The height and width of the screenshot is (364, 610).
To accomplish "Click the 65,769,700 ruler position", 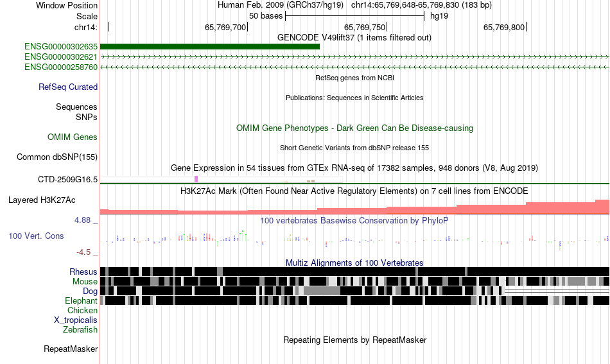I will pyautogui.click(x=225, y=27).
